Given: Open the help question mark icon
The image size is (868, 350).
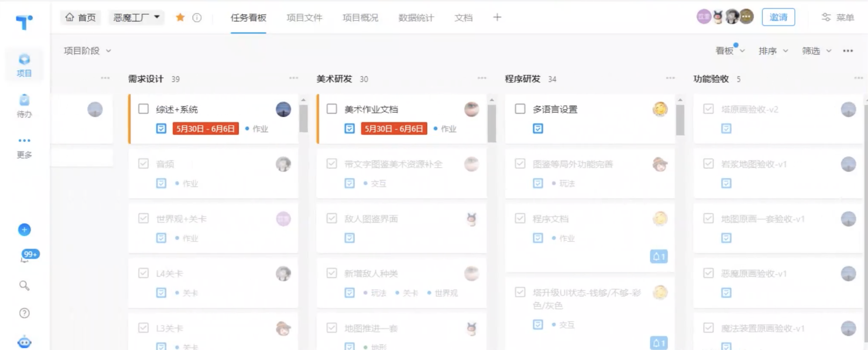Looking at the screenshot, I should 24,313.
